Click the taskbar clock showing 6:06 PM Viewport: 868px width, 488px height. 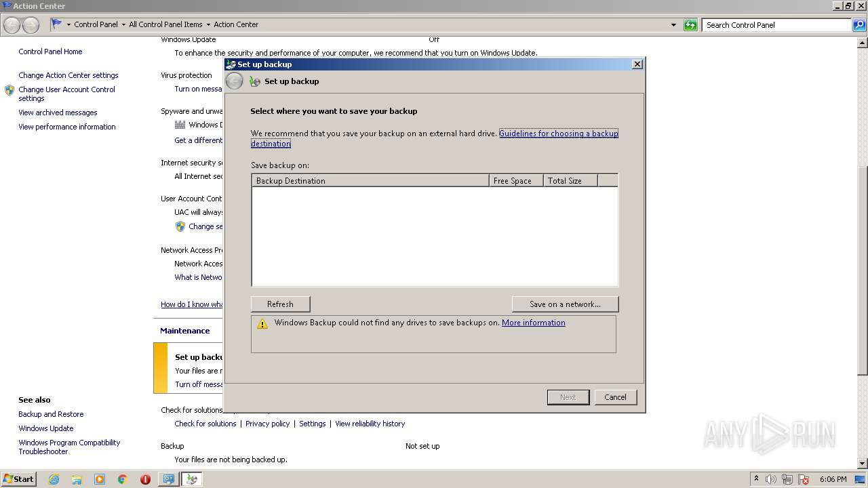[833, 479]
